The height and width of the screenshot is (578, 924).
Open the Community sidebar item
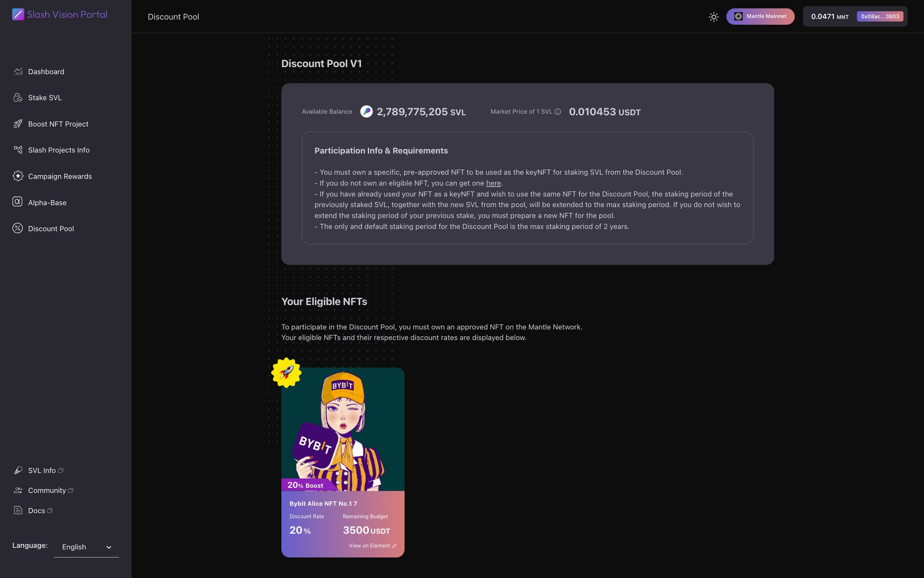(x=46, y=490)
